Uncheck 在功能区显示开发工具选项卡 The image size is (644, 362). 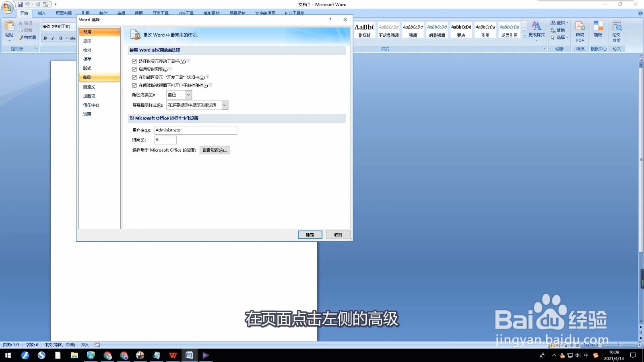(134, 77)
